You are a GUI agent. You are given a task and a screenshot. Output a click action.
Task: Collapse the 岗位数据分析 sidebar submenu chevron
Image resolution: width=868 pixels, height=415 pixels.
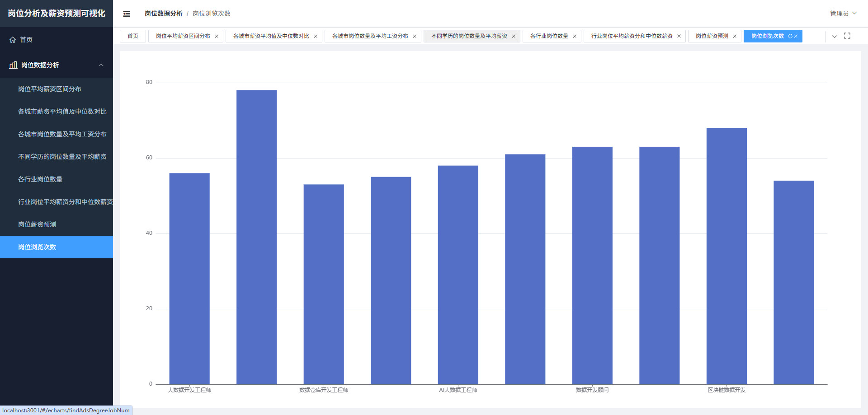(x=101, y=65)
